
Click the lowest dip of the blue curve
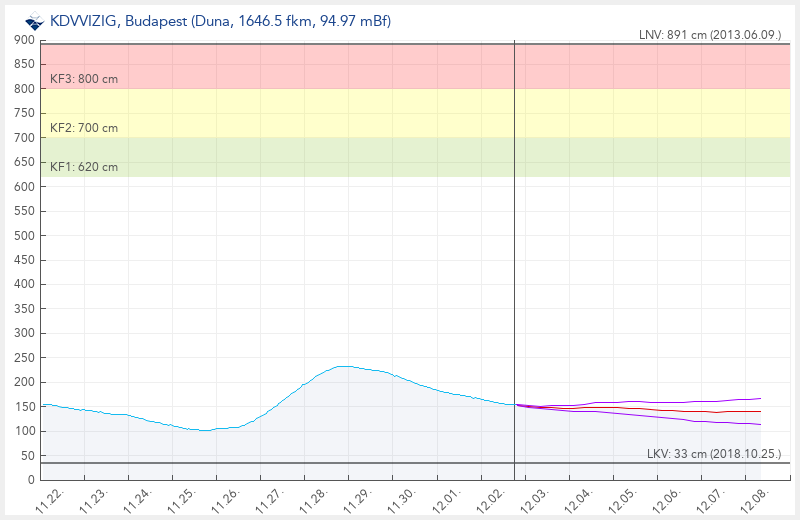tap(205, 430)
